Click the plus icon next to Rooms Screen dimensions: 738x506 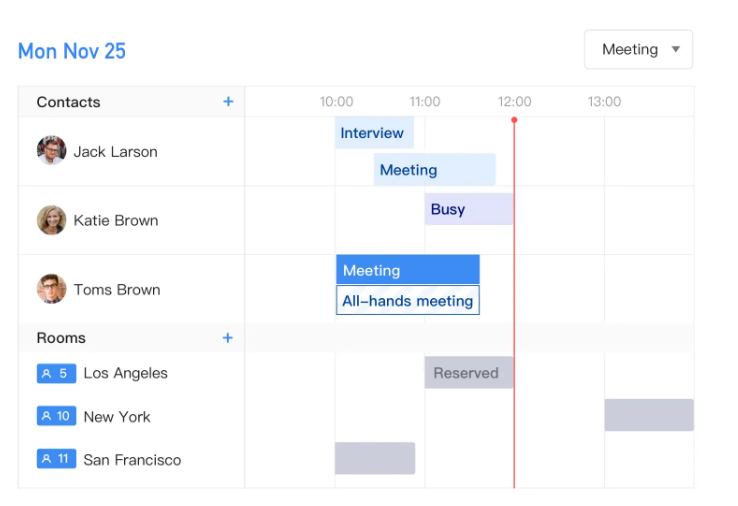(228, 338)
